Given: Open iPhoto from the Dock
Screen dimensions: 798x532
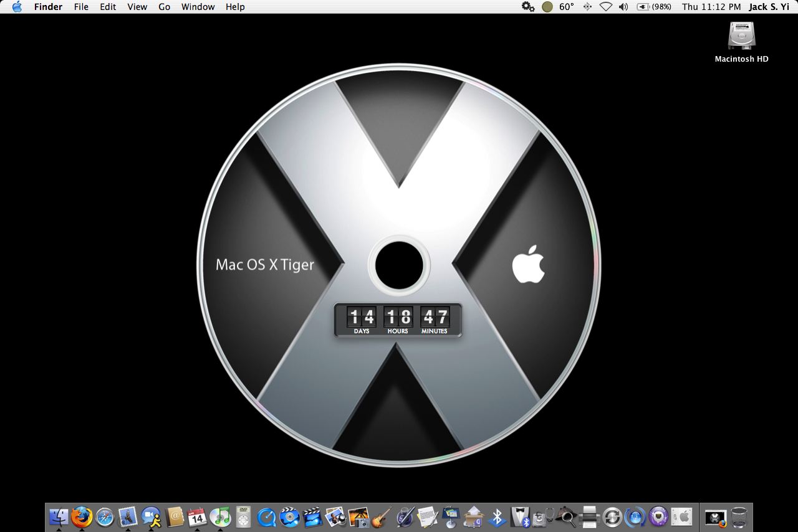Looking at the screenshot, I should coord(335,516).
